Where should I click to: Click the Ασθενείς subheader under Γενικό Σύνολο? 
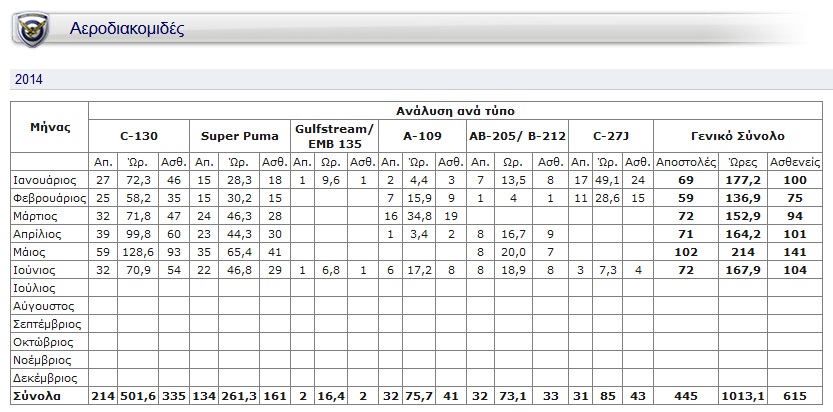pyautogui.click(x=796, y=161)
